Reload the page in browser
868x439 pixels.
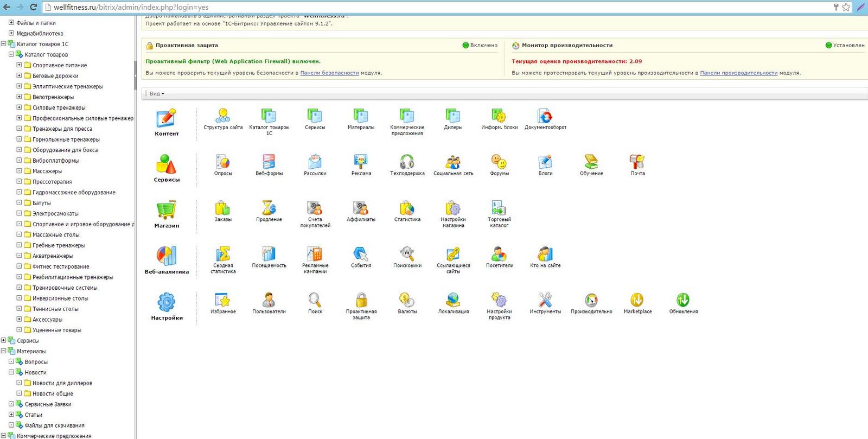point(33,7)
